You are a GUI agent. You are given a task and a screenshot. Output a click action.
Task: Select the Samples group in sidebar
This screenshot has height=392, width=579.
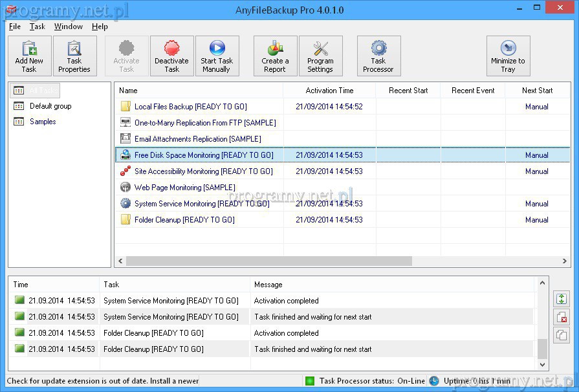pyautogui.click(x=43, y=122)
